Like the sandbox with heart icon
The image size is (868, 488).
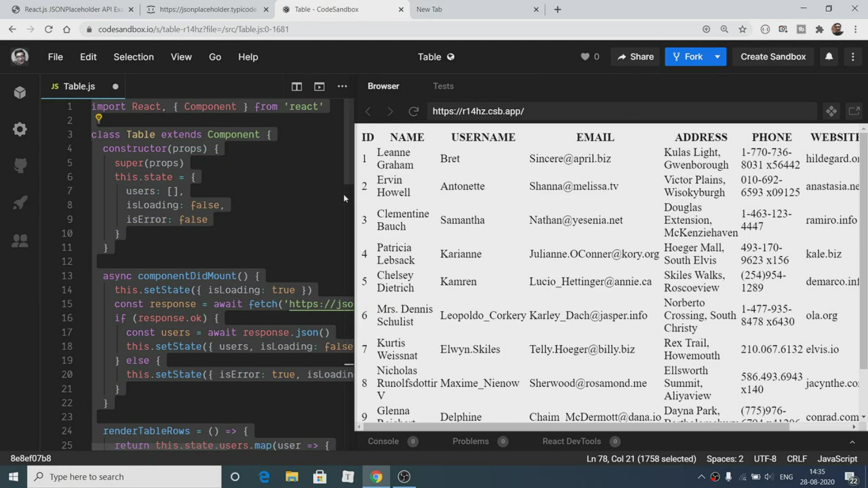click(585, 56)
